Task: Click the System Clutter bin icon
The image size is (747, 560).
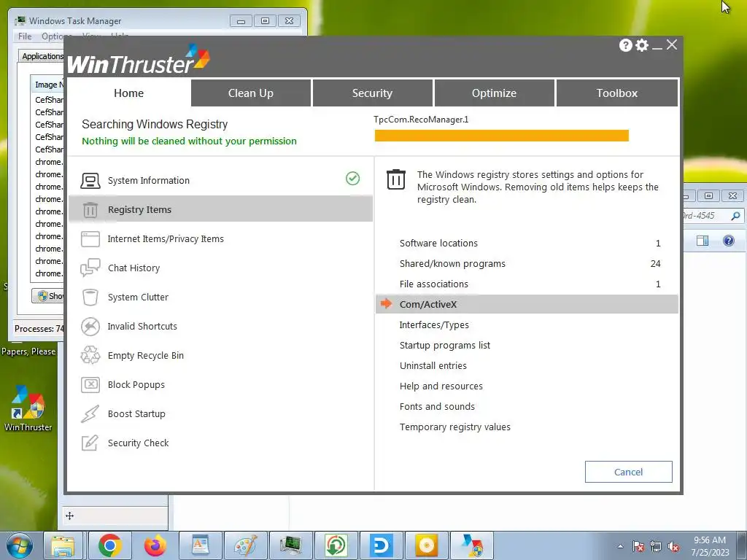Action: click(x=90, y=297)
